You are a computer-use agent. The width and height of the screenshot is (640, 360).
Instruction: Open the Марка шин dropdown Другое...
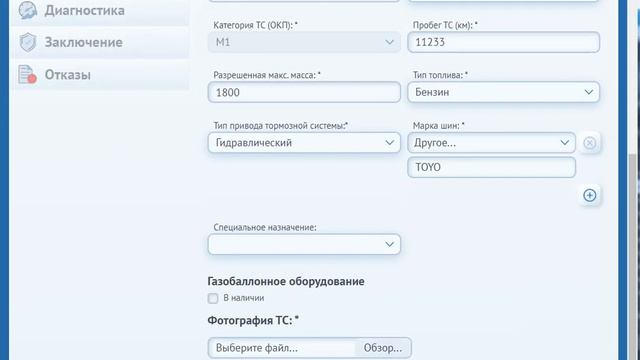tap(491, 142)
